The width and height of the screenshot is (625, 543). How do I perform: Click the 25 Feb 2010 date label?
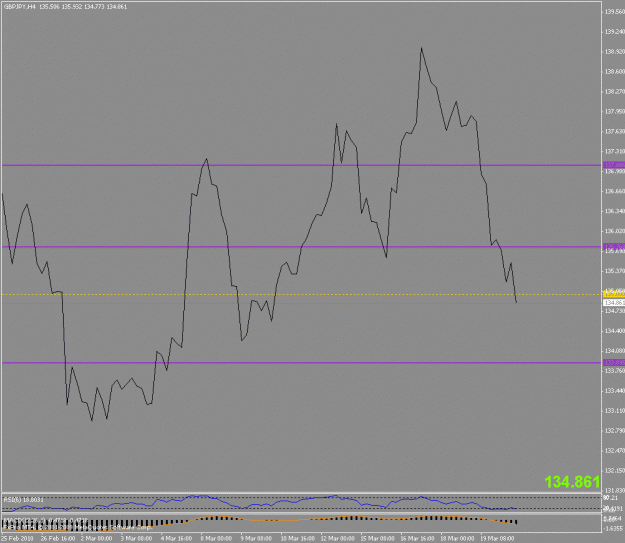click(x=17, y=538)
